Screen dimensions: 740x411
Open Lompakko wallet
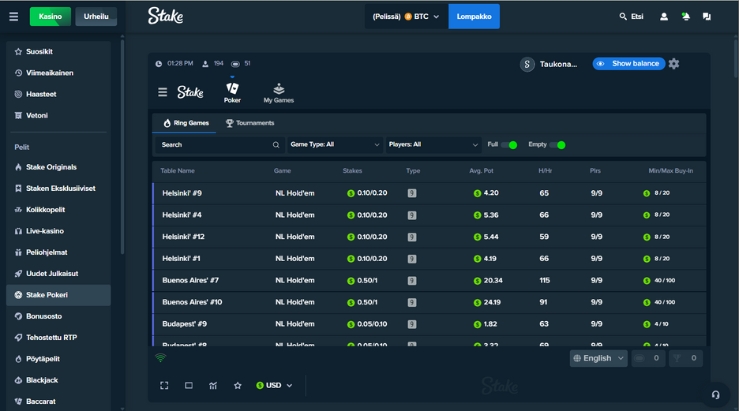point(474,17)
